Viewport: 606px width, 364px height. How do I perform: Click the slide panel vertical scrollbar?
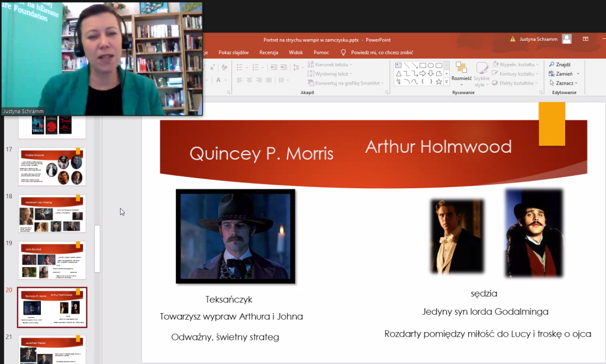click(97, 249)
